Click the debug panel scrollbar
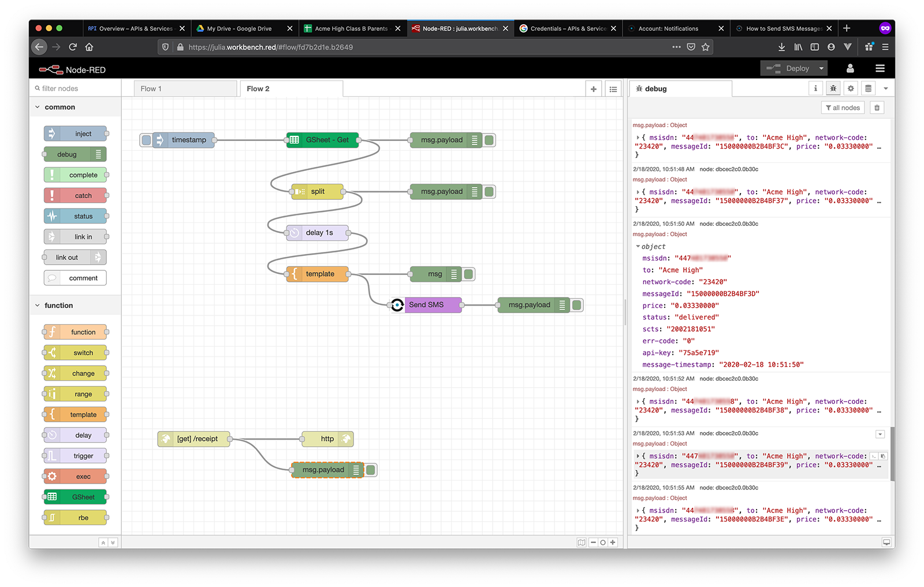 (x=892, y=454)
